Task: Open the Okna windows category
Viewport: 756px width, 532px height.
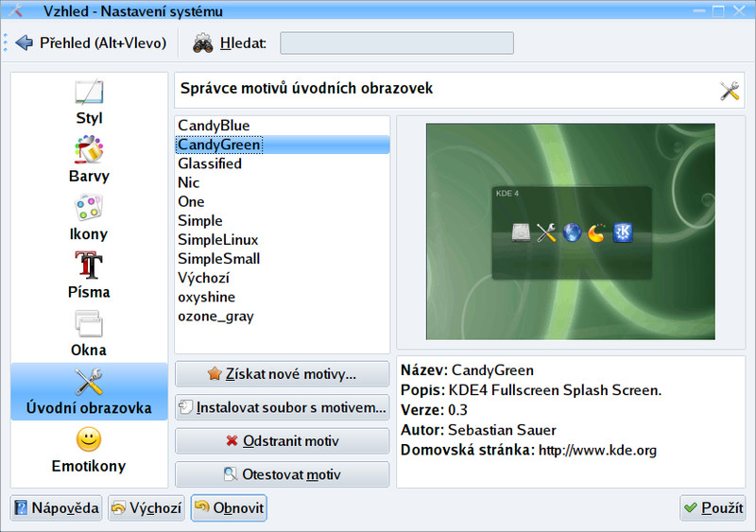Action: [89, 325]
